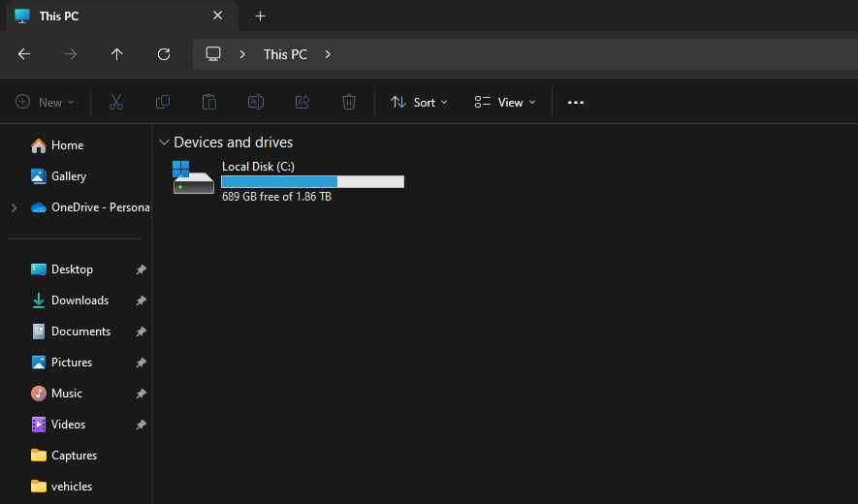Image resolution: width=858 pixels, height=504 pixels.
Task: Click the pin icon next to Videos
Action: coord(141,425)
